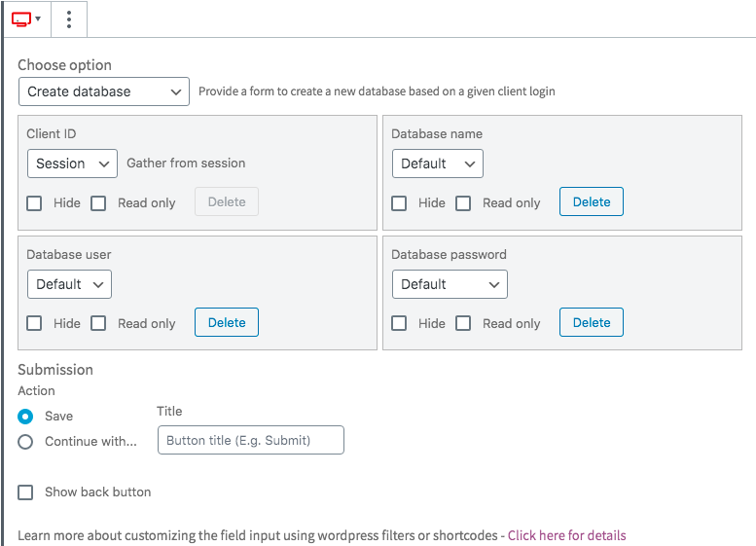Check Hide for Client ID

click(34, 203)
